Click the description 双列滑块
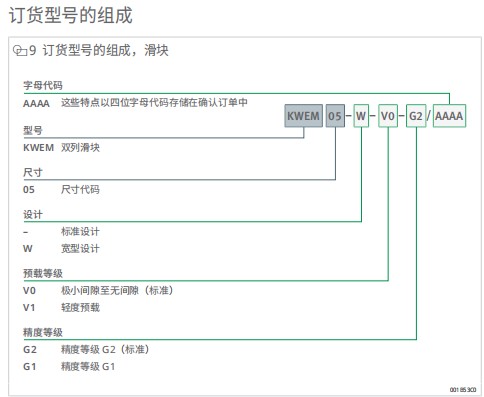The width and height of the screenshot is (484, 397). [80, 147]
